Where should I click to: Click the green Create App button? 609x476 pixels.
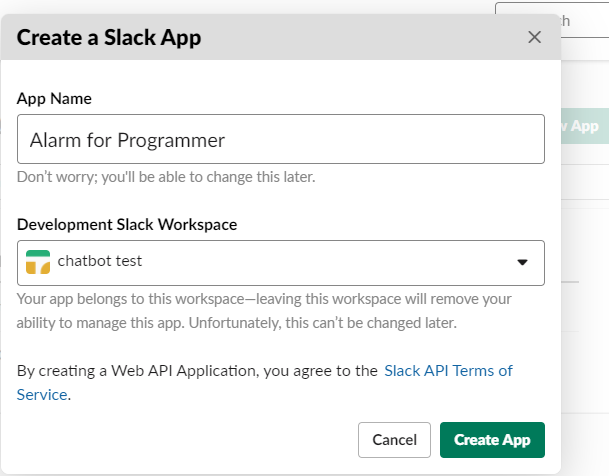pyautogui.click(x=492, y=440)
